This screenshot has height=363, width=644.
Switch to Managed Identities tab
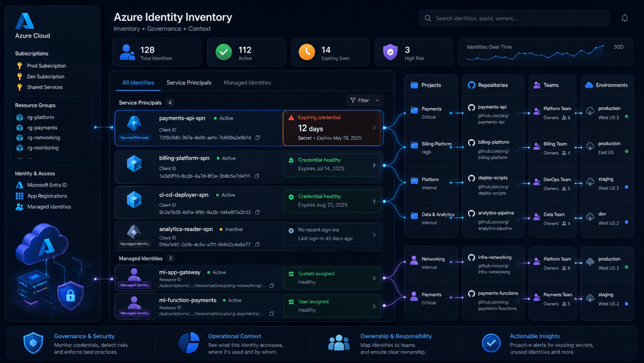(247, 83)
